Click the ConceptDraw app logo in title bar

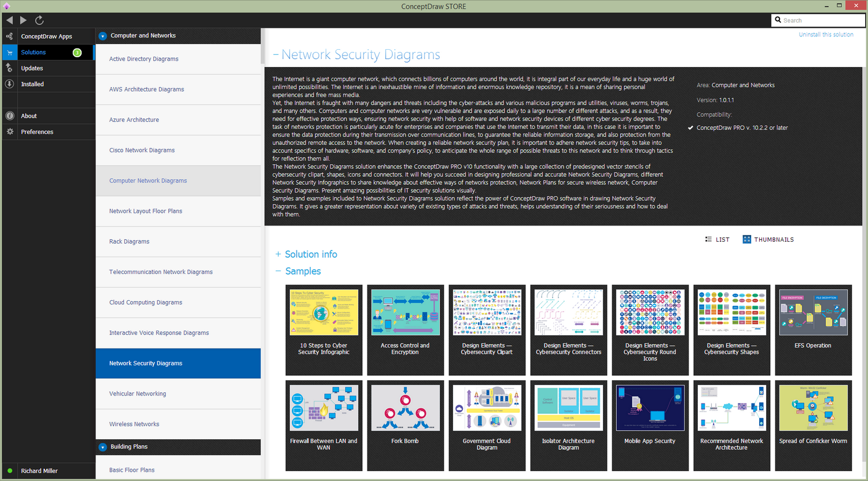coord(6,6)
